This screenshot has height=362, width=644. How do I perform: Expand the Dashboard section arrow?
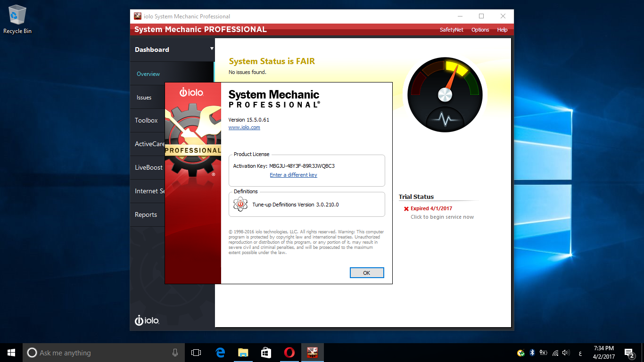[x=212, y=49]
